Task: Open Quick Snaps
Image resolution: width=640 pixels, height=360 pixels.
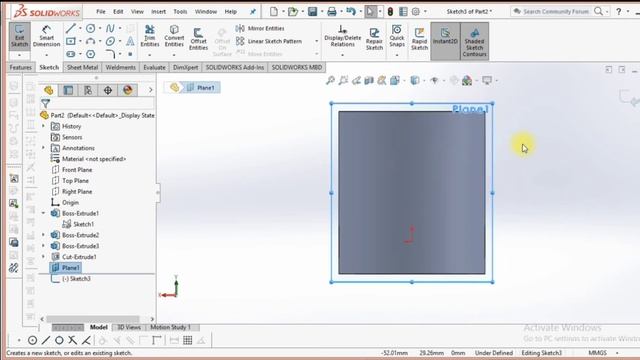Action: 397,36
